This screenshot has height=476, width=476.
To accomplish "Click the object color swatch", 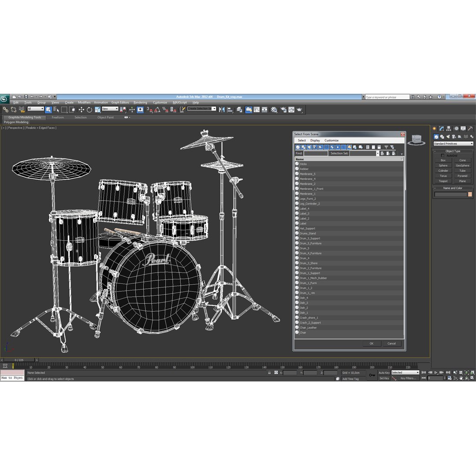I will tap(470, 194).
